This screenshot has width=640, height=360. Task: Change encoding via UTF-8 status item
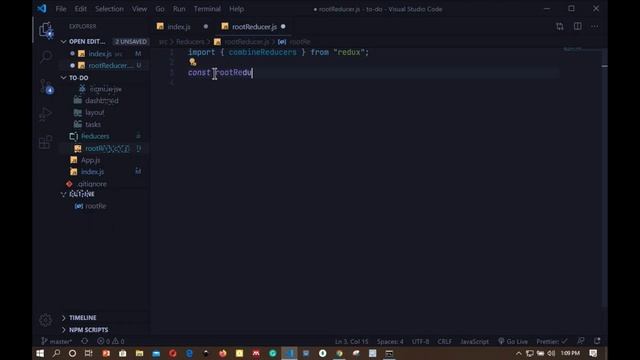pyautogui.click(x=420, y=341)
